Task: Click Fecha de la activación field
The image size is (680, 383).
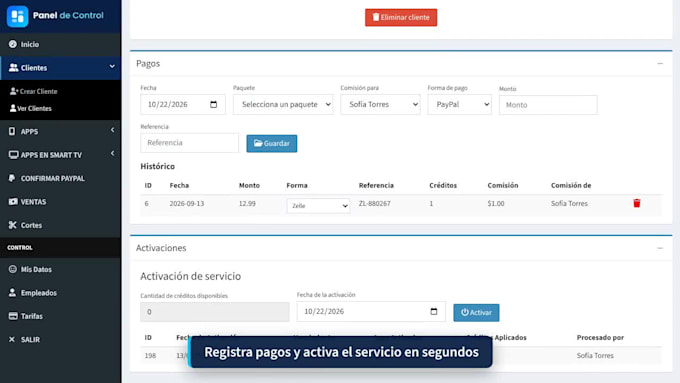Action: pyautogui.click(x=371, y=311)
